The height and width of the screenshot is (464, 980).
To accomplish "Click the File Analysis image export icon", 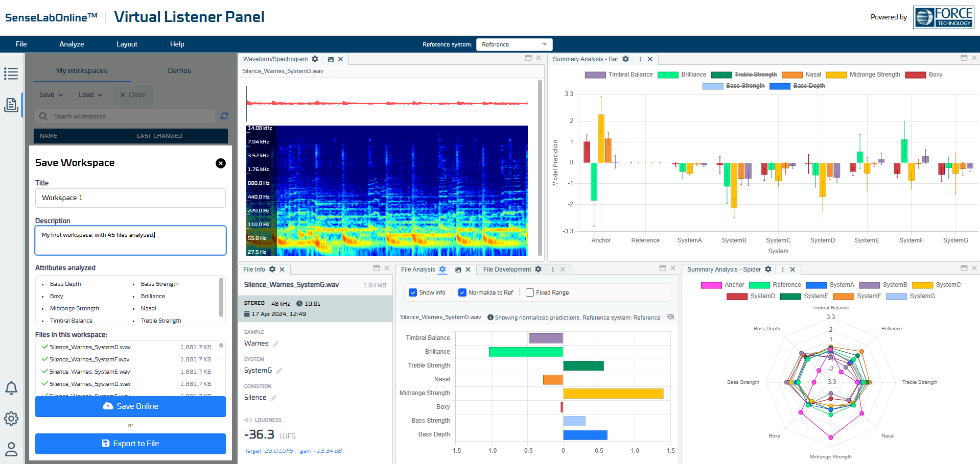I will tap(458, 270).
